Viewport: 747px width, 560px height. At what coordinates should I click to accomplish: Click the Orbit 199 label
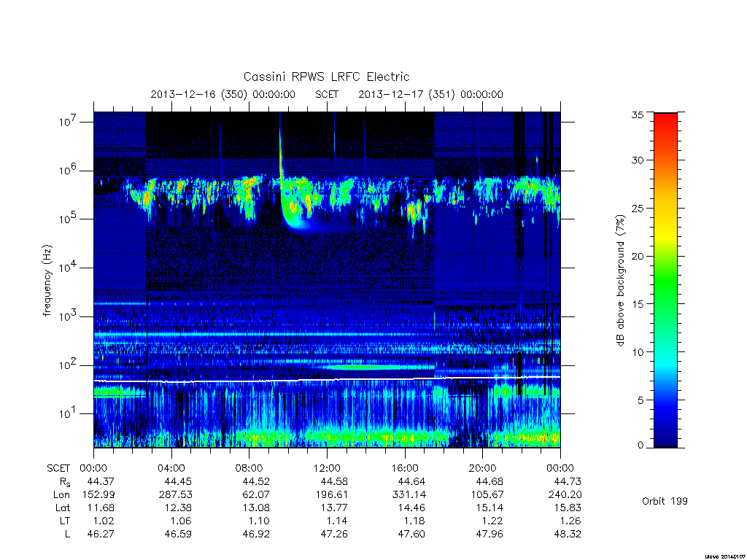tap(665, 501)
